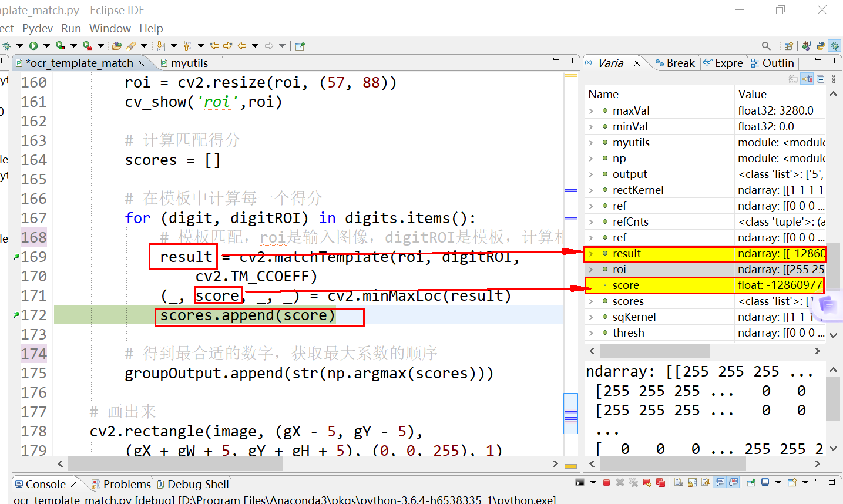The image size is (843, 504).
Task: Open the Open Console dropdown arrow
Action: [x=805, y=482]
